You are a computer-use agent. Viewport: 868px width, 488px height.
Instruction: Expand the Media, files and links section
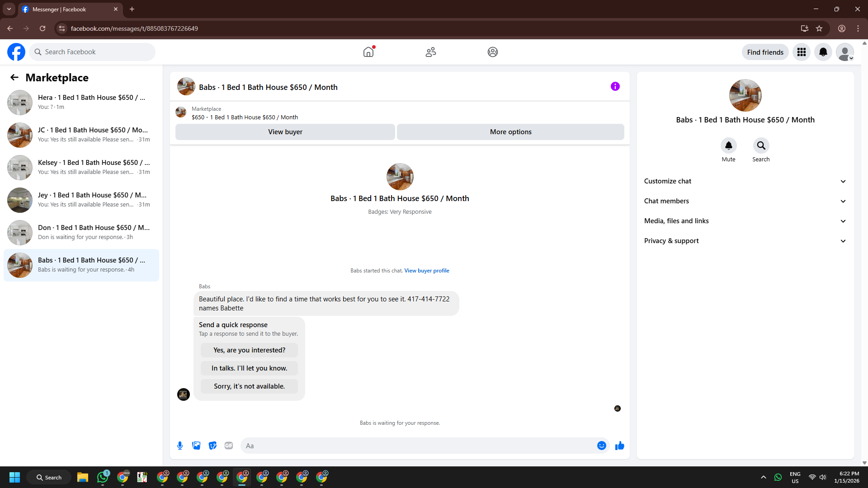[x=745, y=221]
